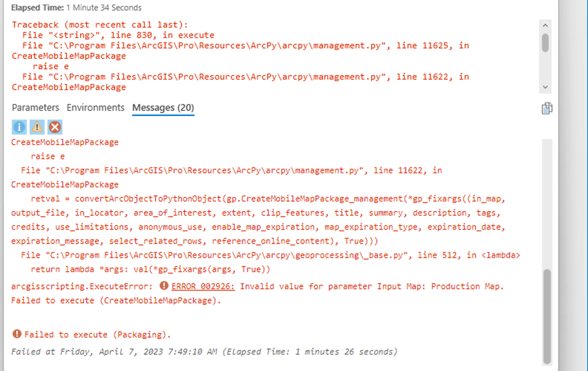Toggle error messages filter icon

(55, 127)
